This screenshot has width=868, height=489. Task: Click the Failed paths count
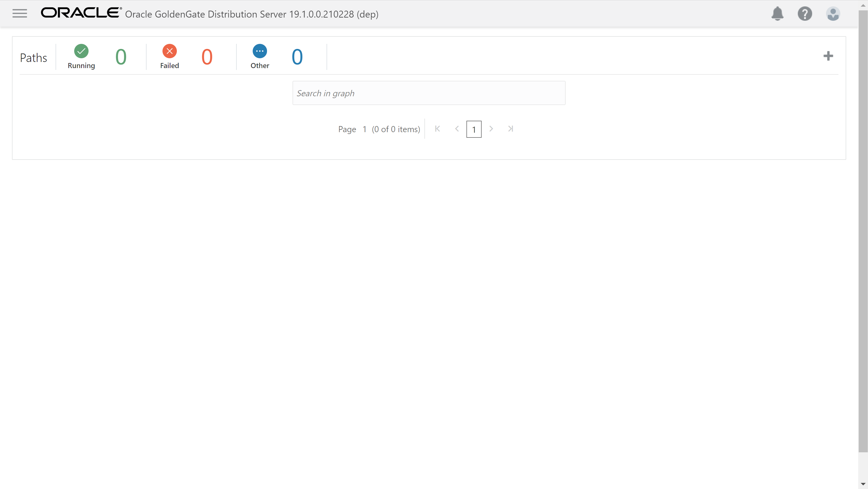(207, 57)
